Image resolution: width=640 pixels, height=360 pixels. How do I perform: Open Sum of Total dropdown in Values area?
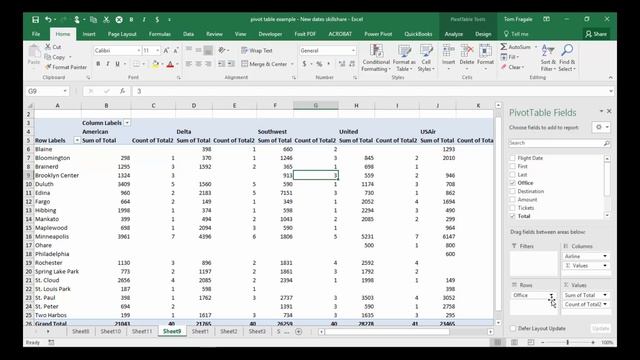(x=605, y=295)
